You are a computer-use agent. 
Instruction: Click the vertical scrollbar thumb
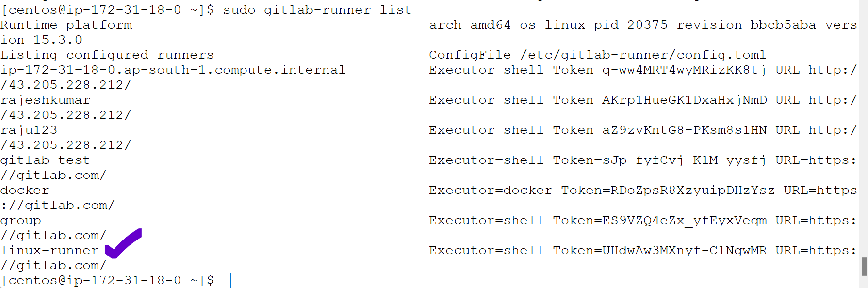[864, 266]
